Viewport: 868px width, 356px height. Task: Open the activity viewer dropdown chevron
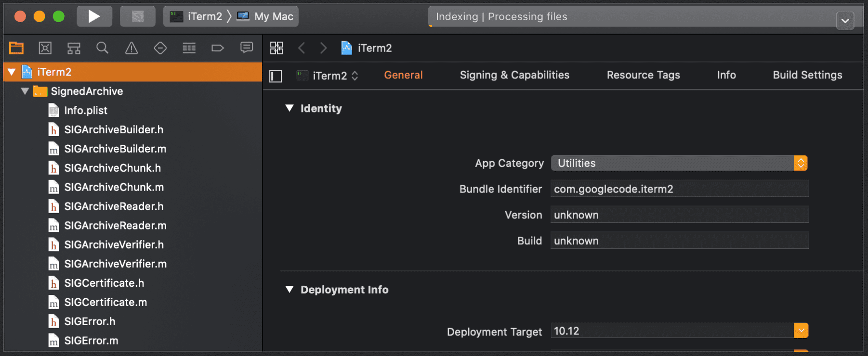pyautogui.click(x=845, y=21)
